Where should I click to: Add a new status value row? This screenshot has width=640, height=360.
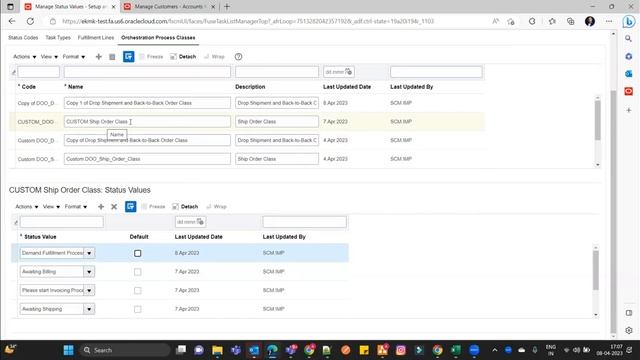pyautogui.click(x=101, y=207)
